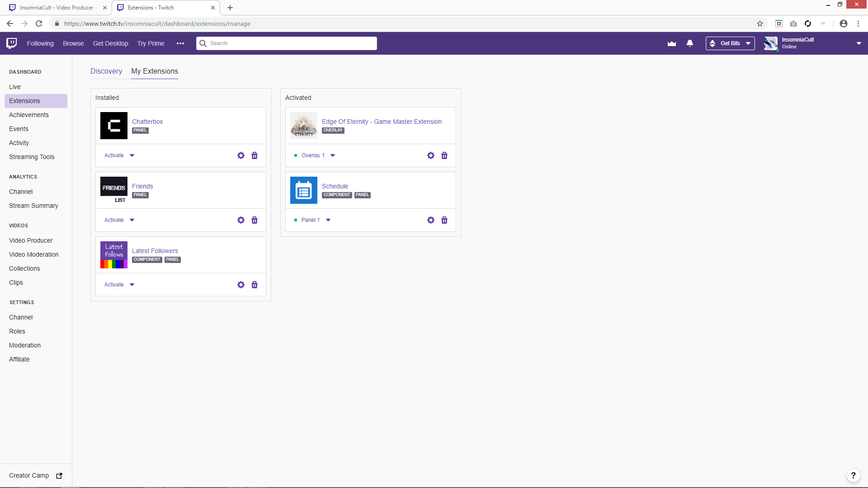868x488 pixels.
Task: Open Stream Summary analytics
Action: pyautogui.click(x=33, y=206)
